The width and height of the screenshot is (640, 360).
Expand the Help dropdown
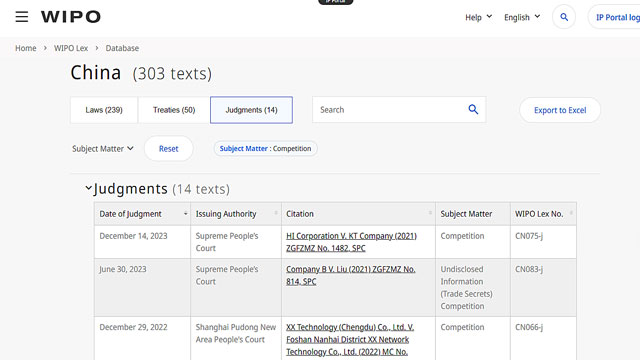point(478,17)
